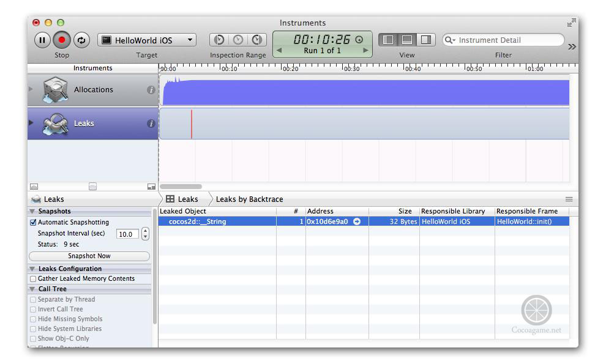This screenshot has width=606, height=364.
Task: Uncheck Automatic Snapshotting
Action: [x=33, y=223]
